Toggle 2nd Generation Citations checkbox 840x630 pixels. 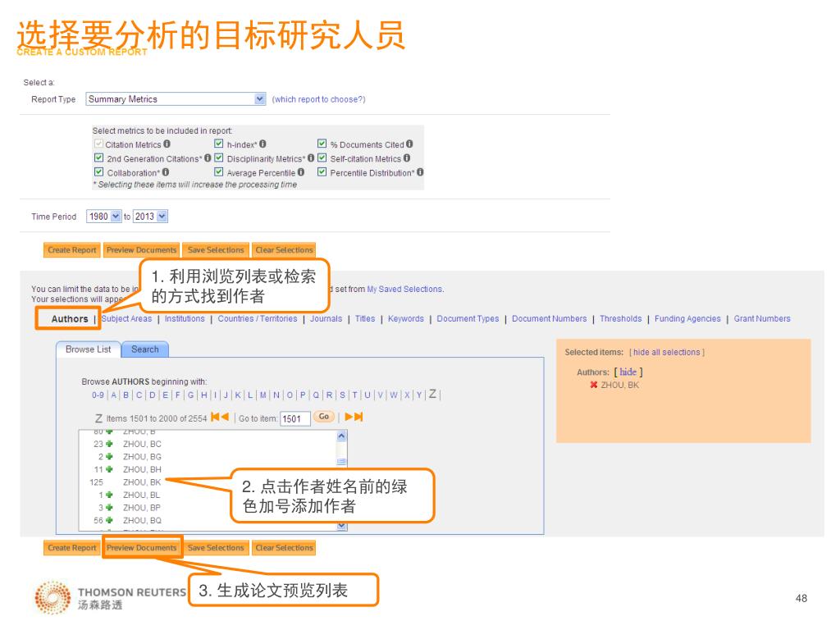coord(98,157)
